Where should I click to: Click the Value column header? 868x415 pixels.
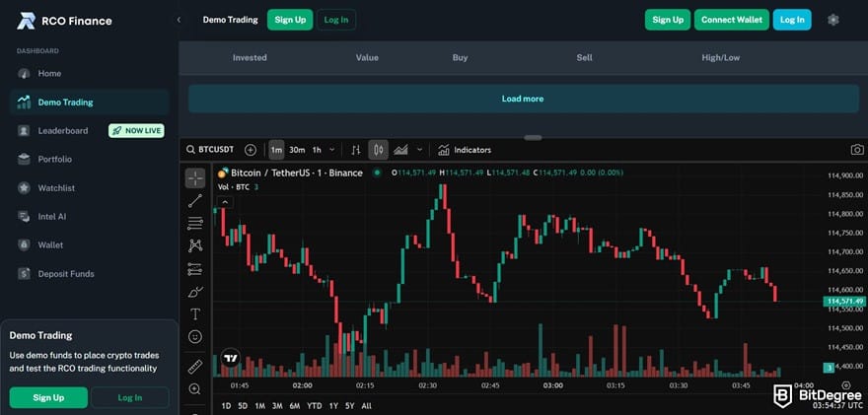pos(367,57)
